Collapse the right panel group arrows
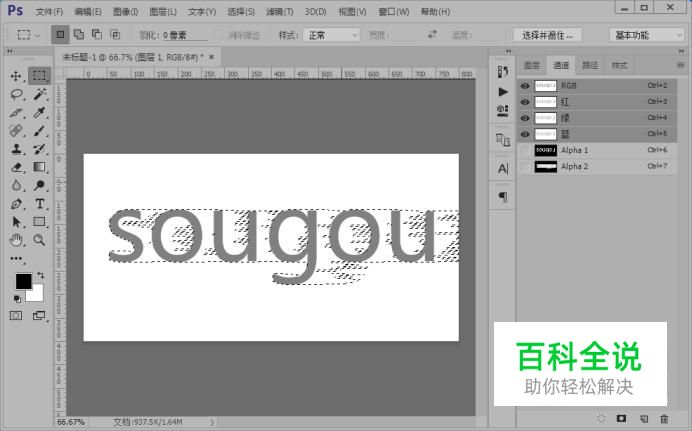Image resolution: width=692 pixels, height=431 pixels. [x=681, y=51]
